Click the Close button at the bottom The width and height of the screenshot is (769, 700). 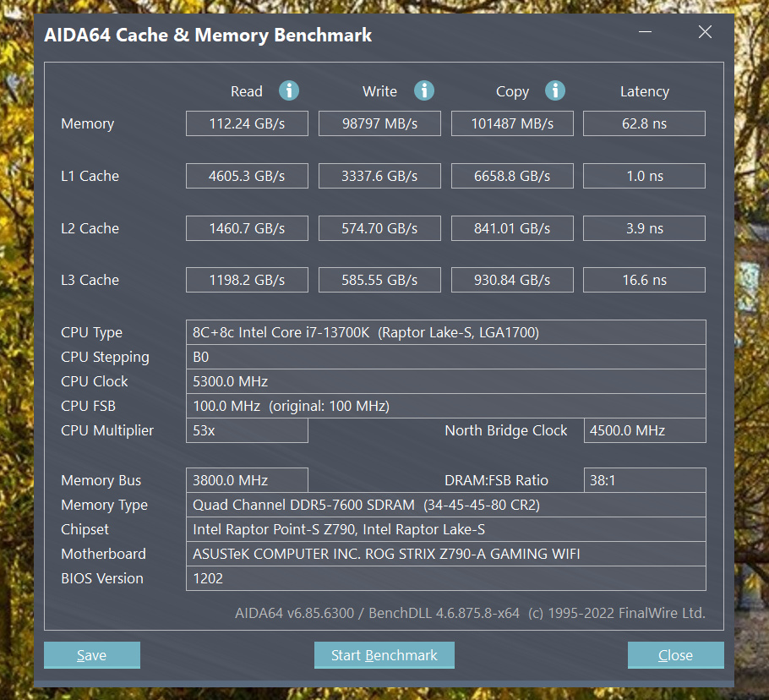(x=675, y=655)
